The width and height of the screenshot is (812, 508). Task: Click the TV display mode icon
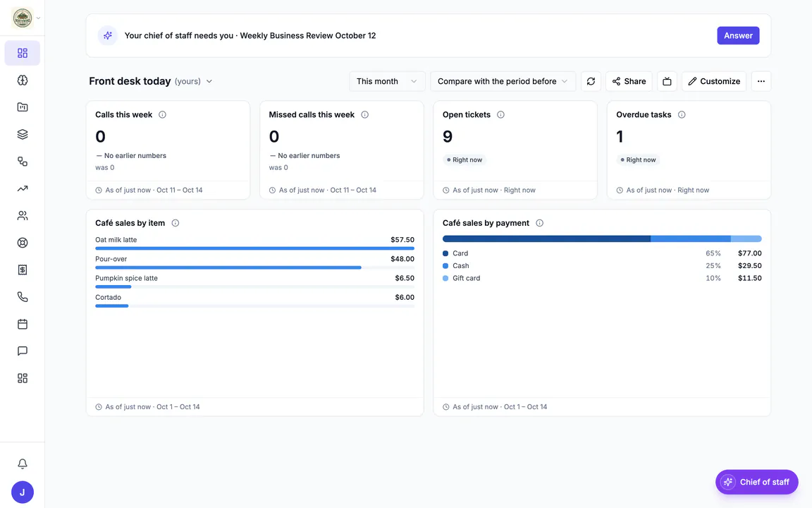(667, 81)
